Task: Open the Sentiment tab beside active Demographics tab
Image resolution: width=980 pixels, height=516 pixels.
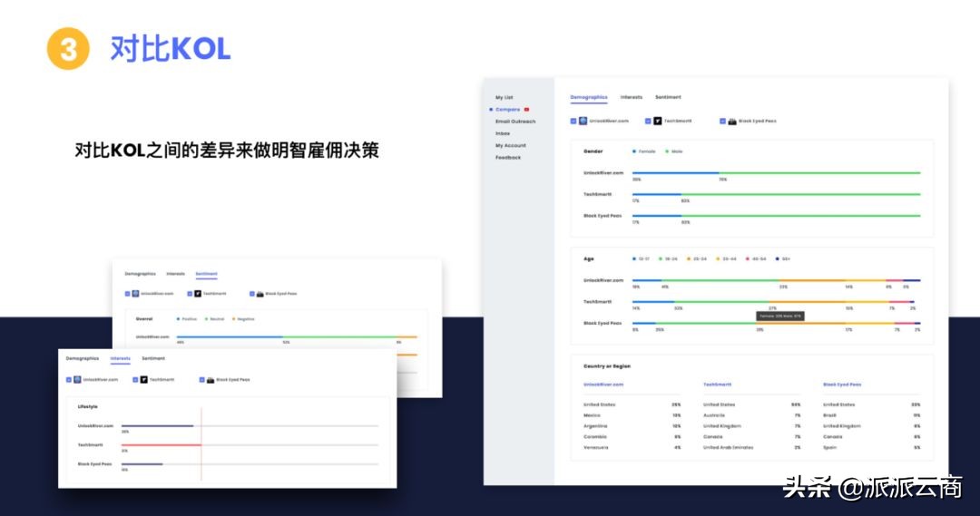Action: click(x=668, y=97)
